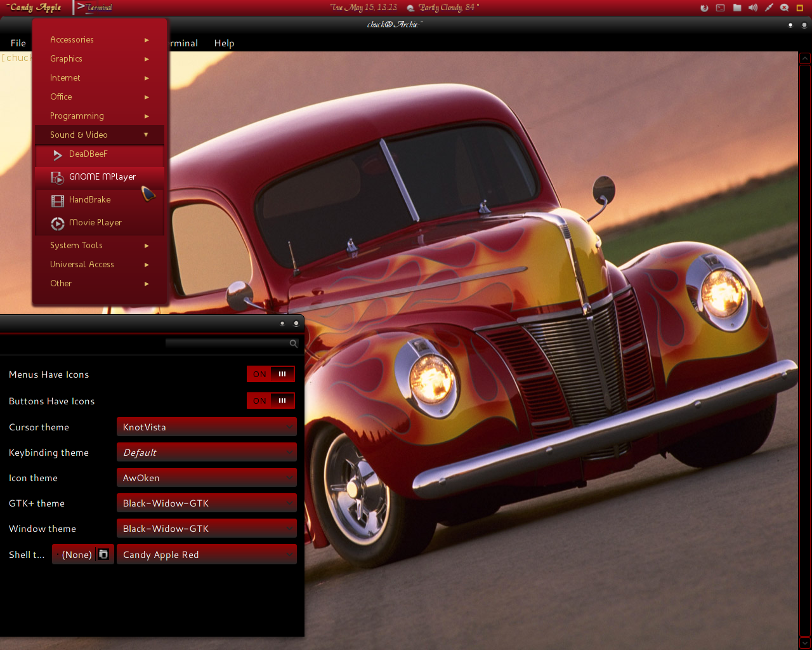
Task: Click the Candy Apple activities button
Action: pyautogui.click(x=35, y=7)
